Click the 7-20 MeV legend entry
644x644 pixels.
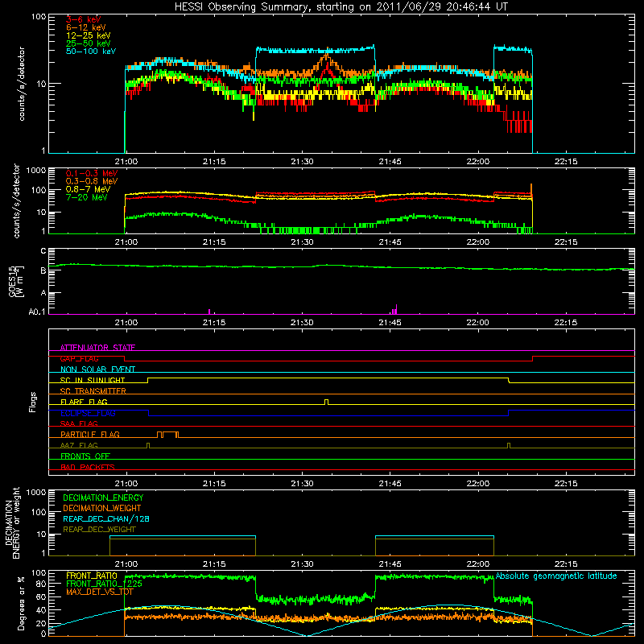point(87,197)
